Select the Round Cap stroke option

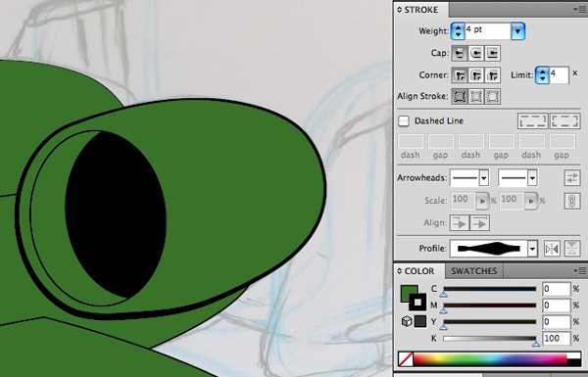coord(476,54)
